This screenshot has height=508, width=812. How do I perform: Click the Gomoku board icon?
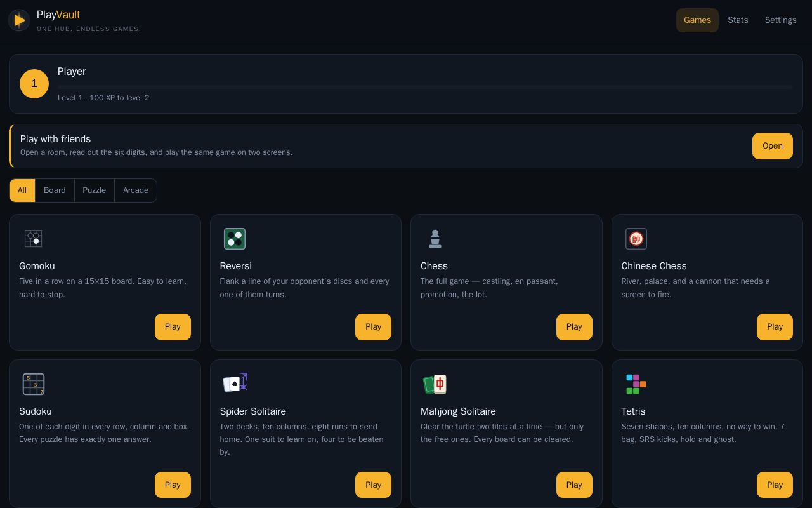(34, 239)
